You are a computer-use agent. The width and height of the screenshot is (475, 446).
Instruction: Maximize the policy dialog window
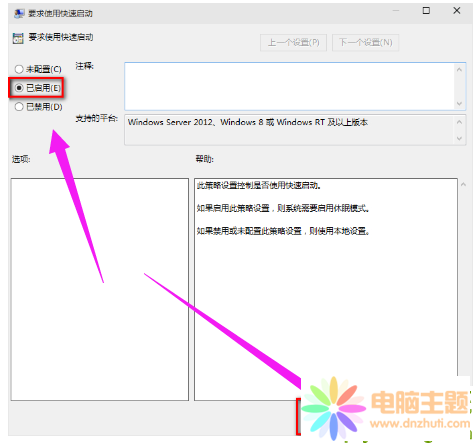click(426, 11)
